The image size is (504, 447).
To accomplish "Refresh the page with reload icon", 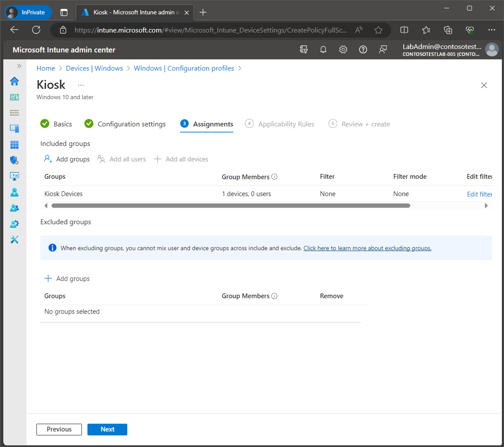I will pyautogui.click(x=36, y=30).
